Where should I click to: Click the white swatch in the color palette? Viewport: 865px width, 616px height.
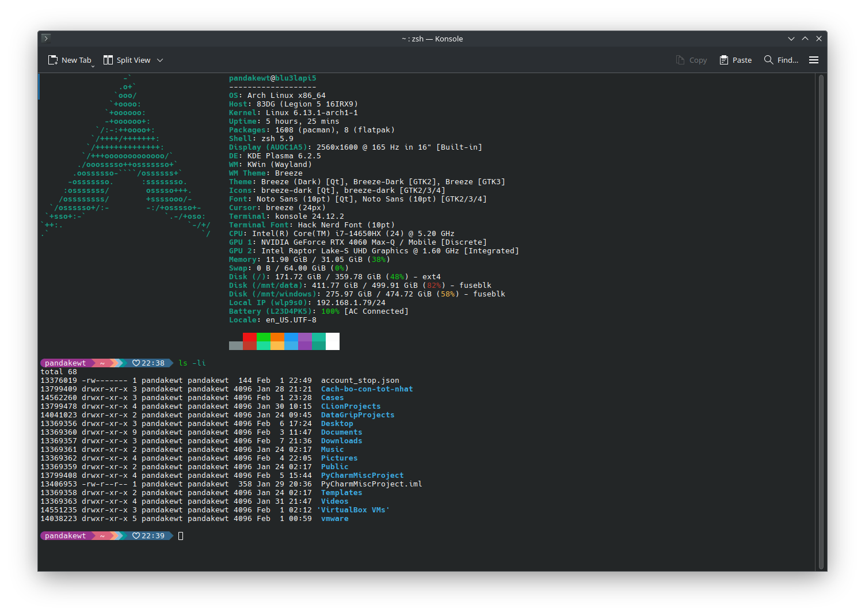(x=333, y=341)
